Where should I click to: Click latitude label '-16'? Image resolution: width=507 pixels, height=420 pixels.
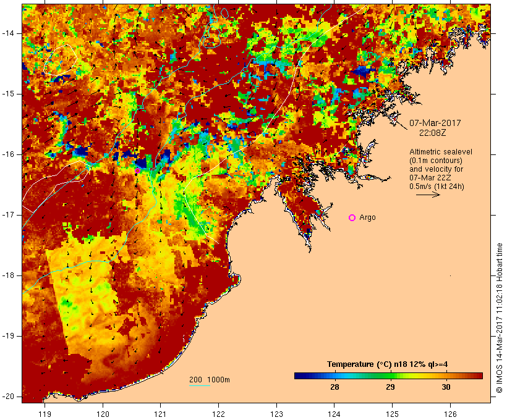point(8,154)
